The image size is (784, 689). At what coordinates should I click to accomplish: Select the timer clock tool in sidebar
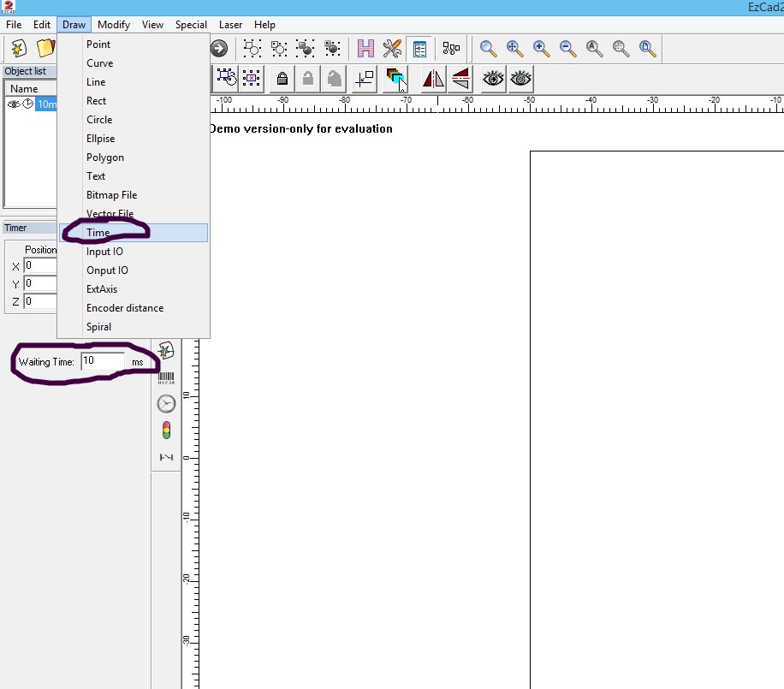click(166, 404)
